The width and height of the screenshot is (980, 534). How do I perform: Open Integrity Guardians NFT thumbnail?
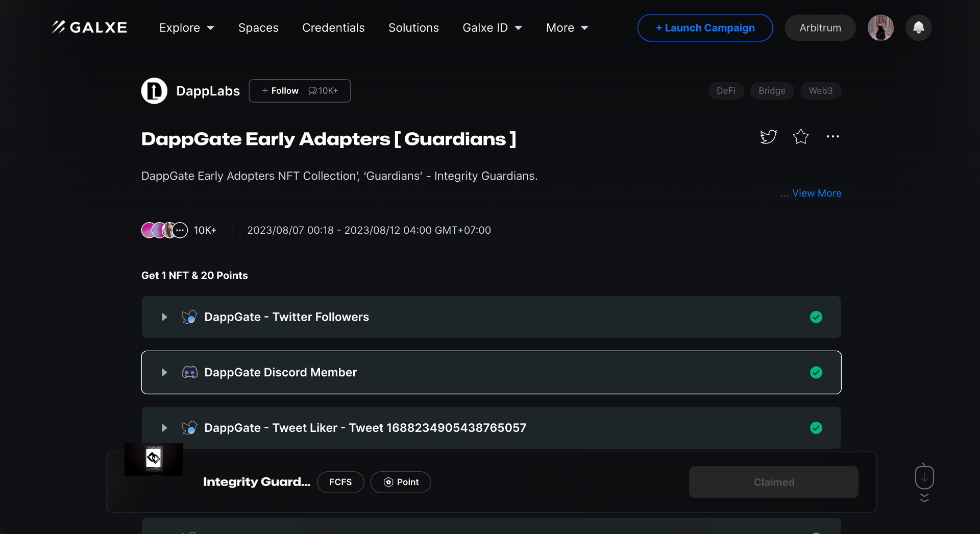[154, 459]
